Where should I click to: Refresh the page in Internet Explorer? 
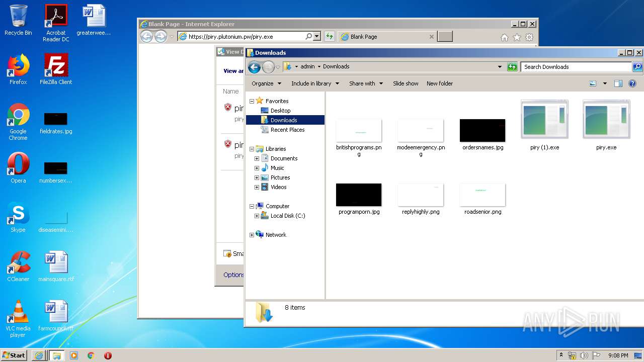click(x=330, y=36)
